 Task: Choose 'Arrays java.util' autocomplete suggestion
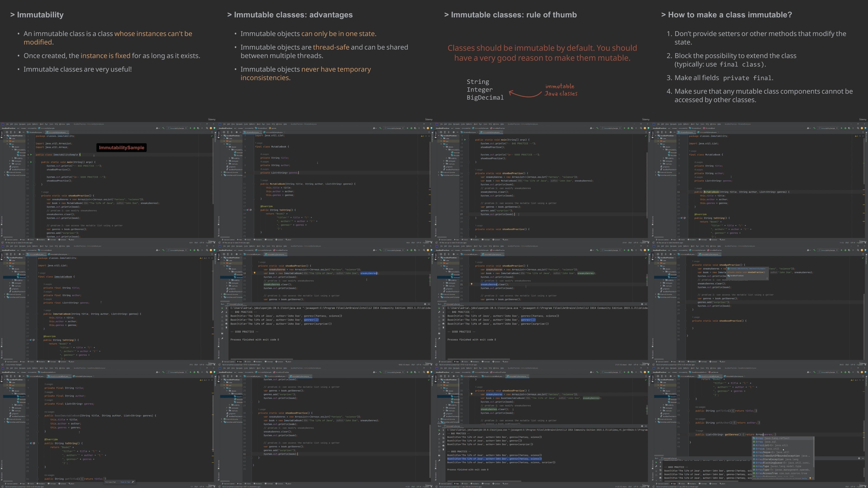pyautogui.click(x=783, y=449)
